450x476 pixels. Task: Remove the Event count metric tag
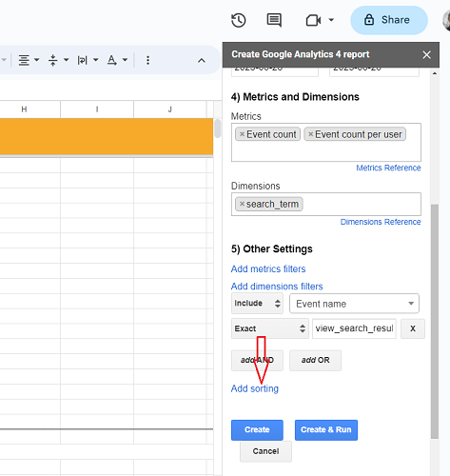(x=242, y=134)
